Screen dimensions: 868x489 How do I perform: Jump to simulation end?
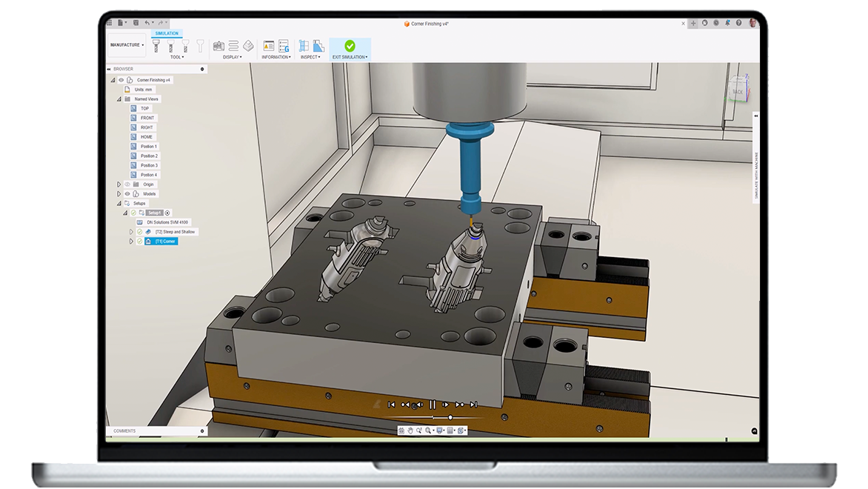click(x=473, y=405)
